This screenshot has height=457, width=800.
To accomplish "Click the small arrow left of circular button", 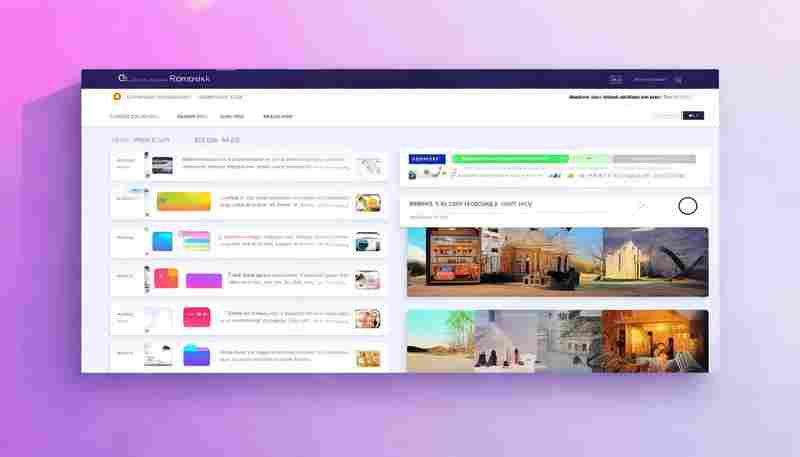I will coord(643,206).
